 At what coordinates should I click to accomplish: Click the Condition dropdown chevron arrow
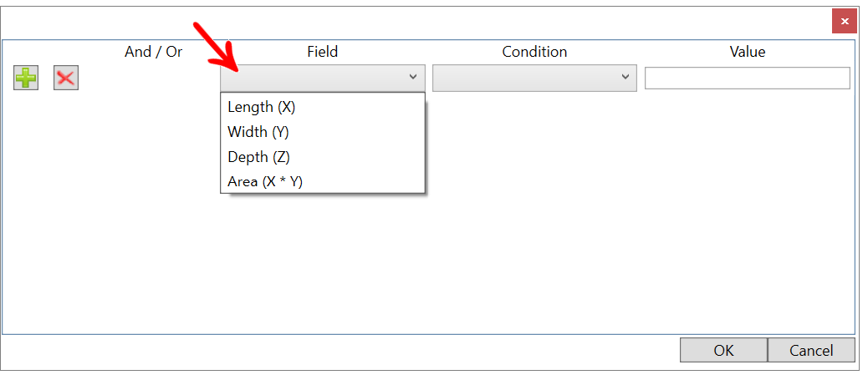point(625,77)
